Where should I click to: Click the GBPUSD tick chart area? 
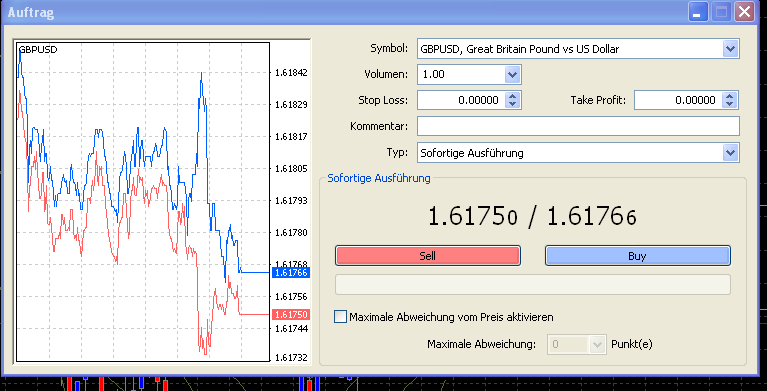tap(143, 202)
